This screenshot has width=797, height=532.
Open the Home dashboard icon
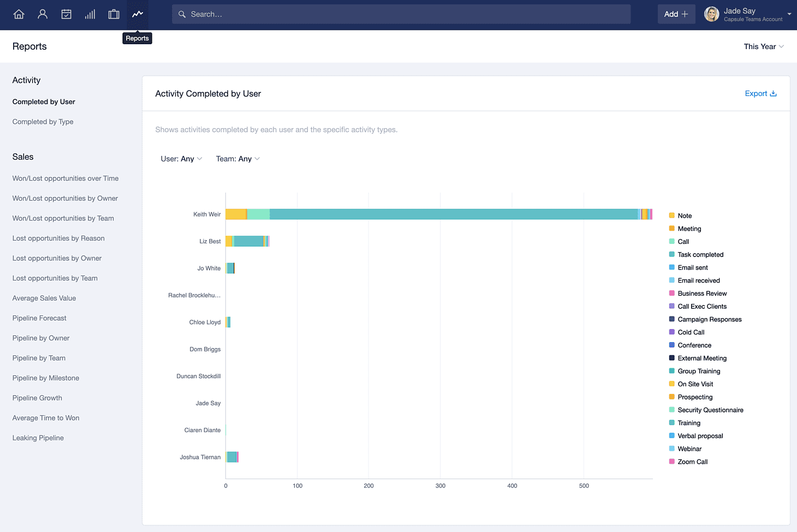click(x=19, y=14)
